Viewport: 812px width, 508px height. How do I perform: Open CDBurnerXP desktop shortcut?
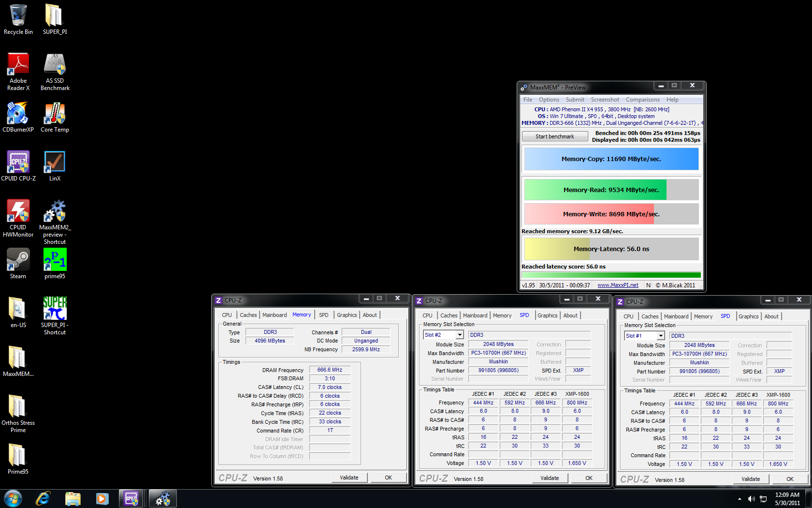tap(18, 117)
